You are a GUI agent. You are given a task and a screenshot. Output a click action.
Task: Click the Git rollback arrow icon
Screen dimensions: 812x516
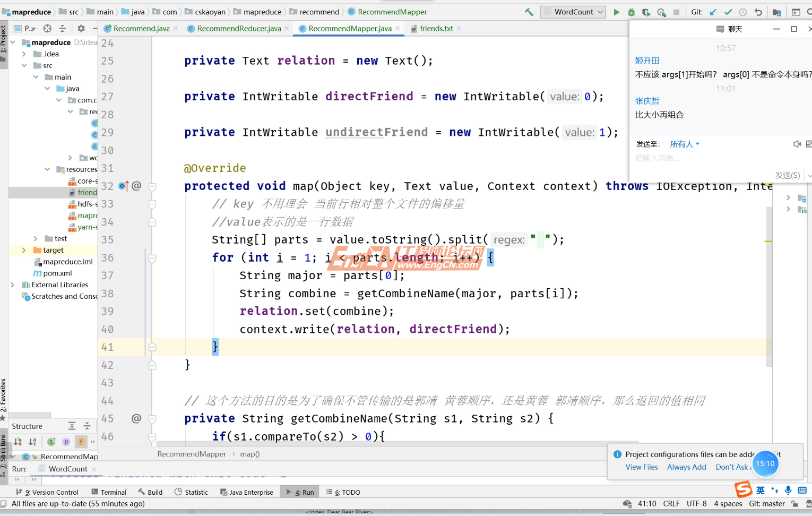pyautogui.click(x=759, y=12)
